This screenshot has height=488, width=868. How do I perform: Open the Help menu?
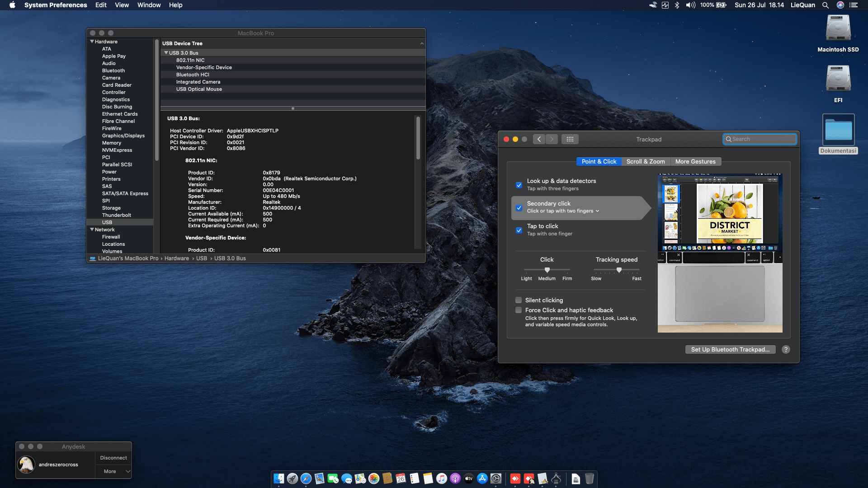coord(175,5)
